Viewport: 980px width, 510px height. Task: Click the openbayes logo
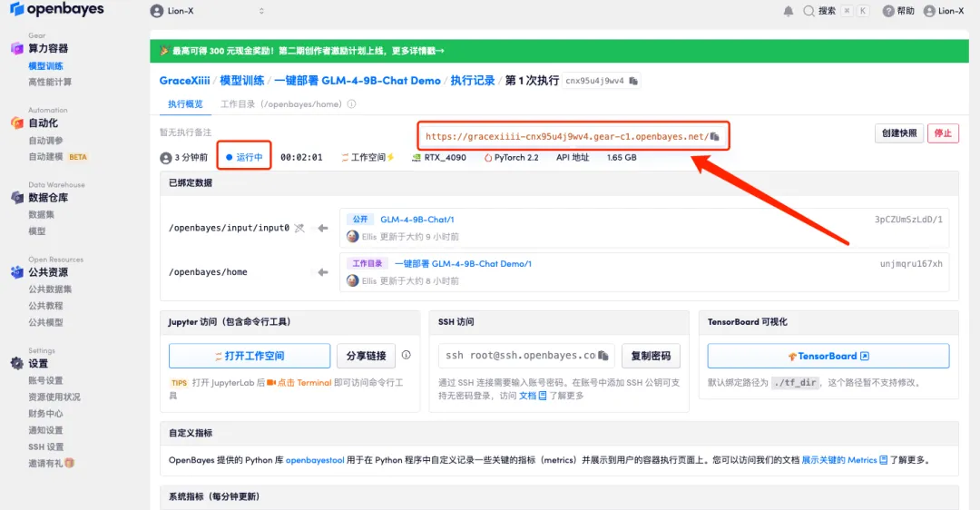coord(56,10)
